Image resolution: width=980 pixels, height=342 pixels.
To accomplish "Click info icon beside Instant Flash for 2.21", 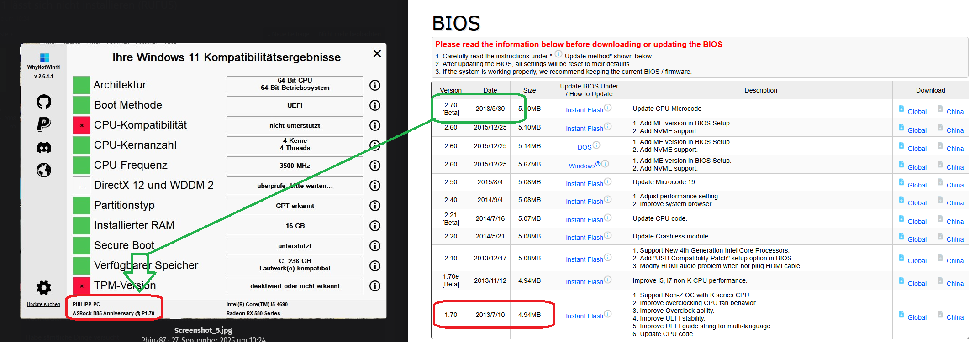I will coord(608,218).
